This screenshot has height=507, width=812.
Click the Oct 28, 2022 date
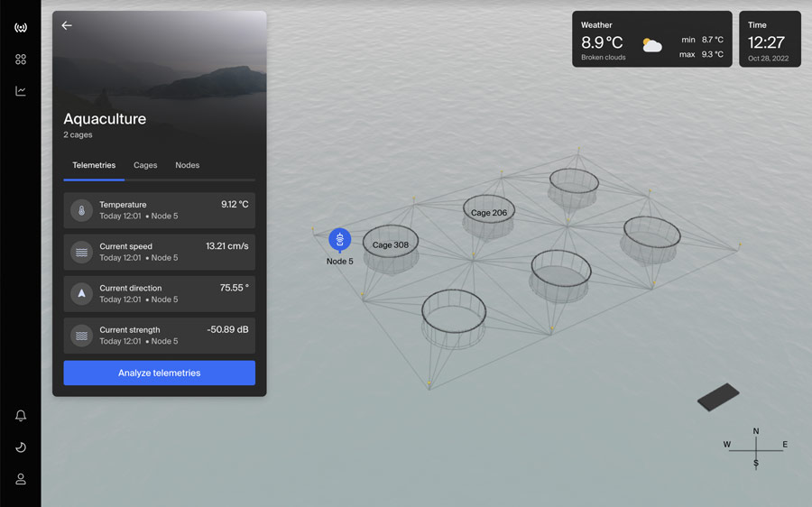pos(768,59)
